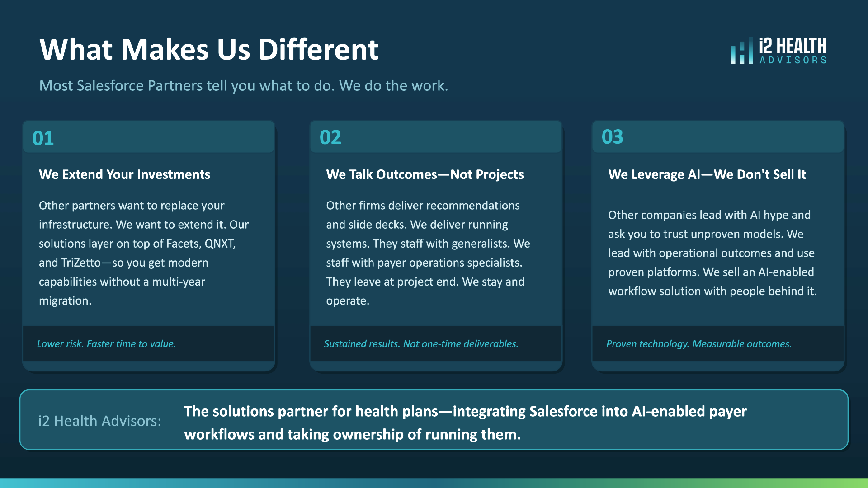This screenshot has height=488, width=868.
Task: Click the paragraph about extending your infrastructure
Action: pos(144,253)
